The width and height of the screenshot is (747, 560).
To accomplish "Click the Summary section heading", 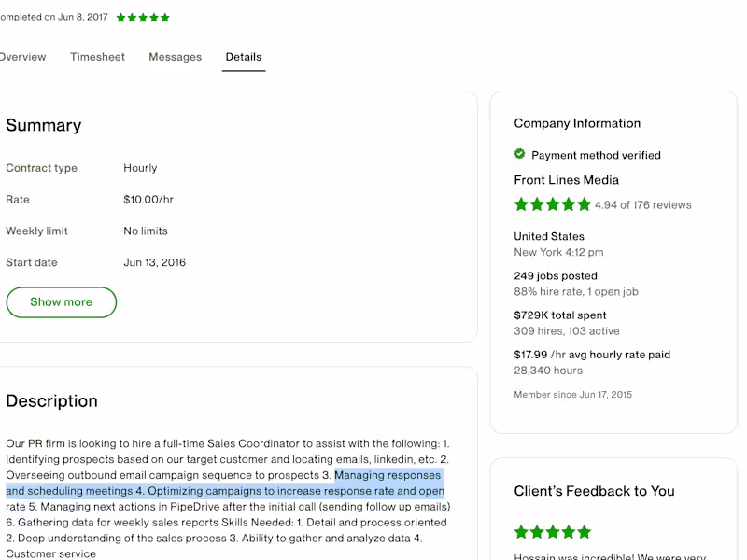I will pyautogui.click(x=44, y=125).
